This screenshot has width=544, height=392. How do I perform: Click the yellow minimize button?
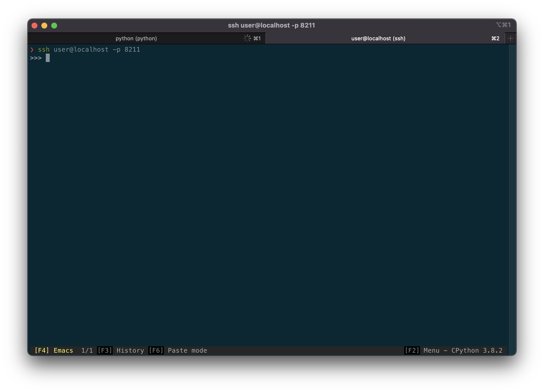tap(45, 25)
